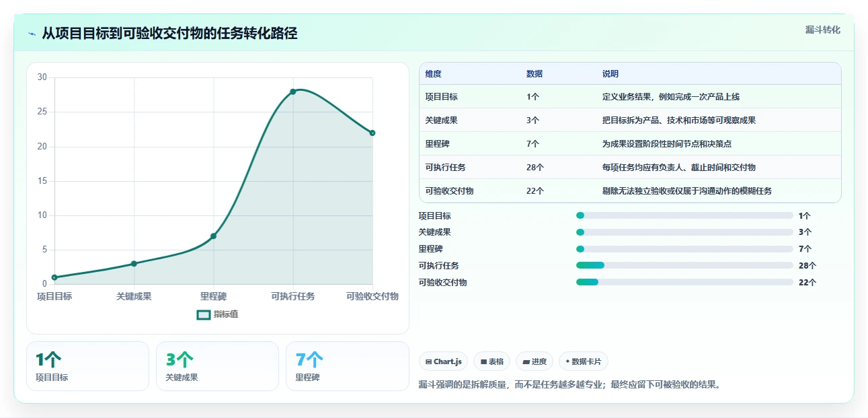Click the 22个 value beside progress bar

tap(807, 283)
